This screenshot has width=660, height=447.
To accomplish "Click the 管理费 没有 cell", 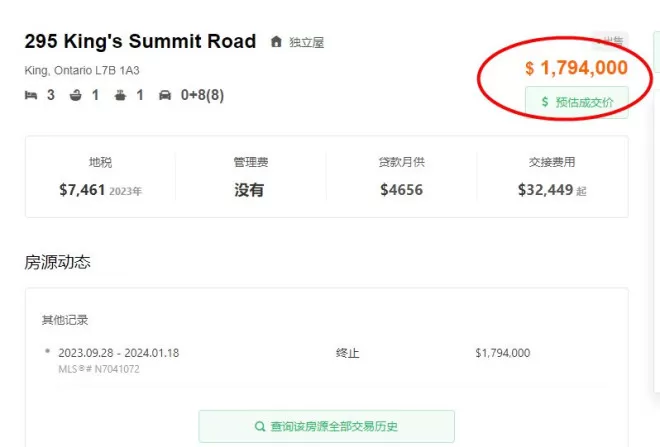I will (251, 177).
